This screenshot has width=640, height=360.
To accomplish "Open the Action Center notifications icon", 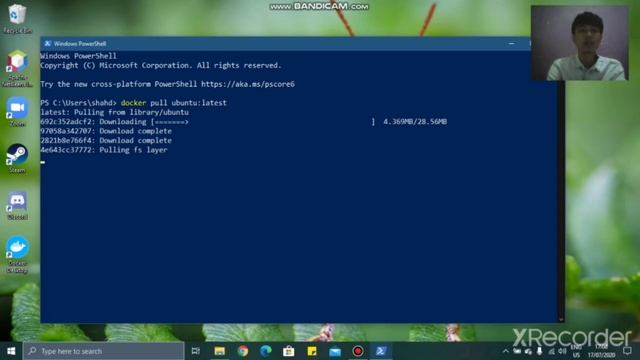I will tap(627, 351).
